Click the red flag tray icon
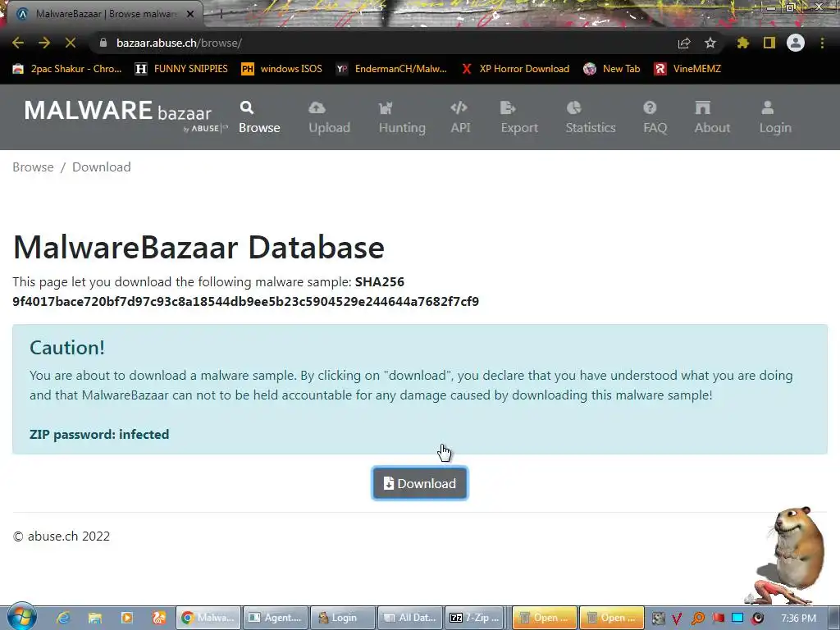 pyautogui.click(x=719, y=619)
